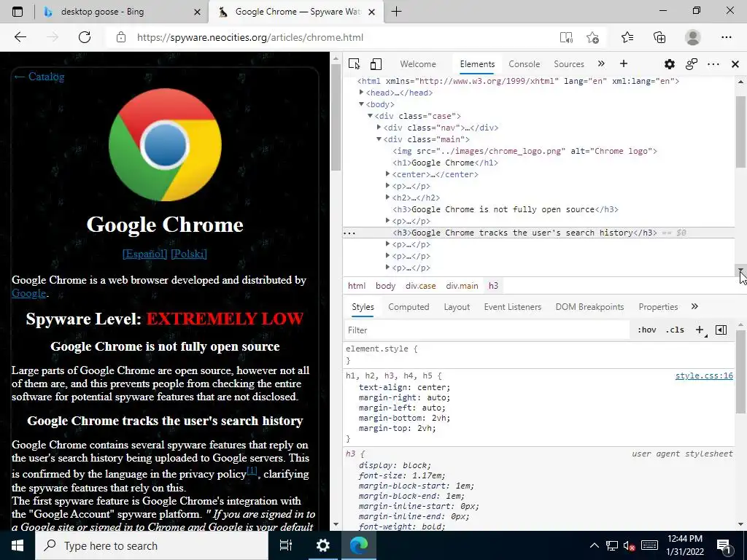Screen dimensions: 747x560
Task: Expand the center element node
Action: [388, 174]
